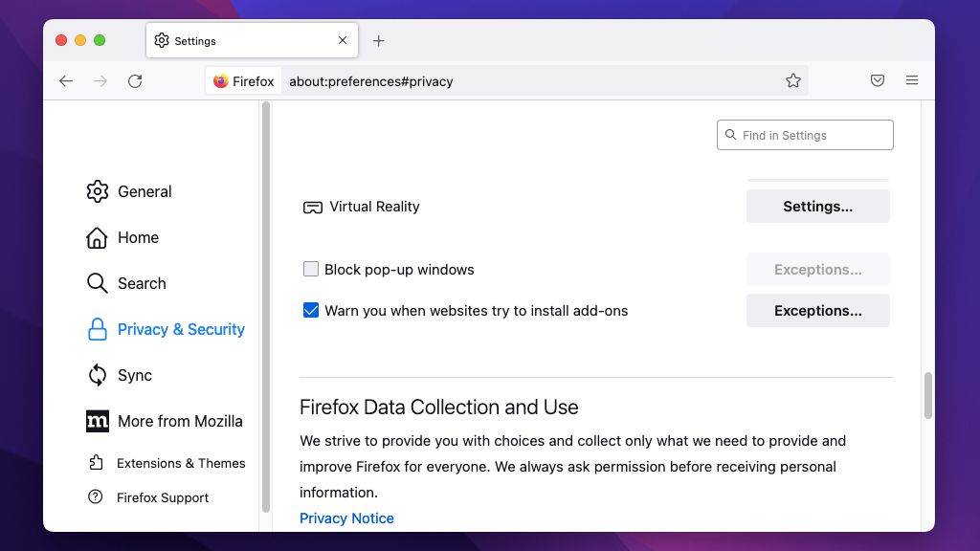Open Virtual Reality Settings

(817, 206)
